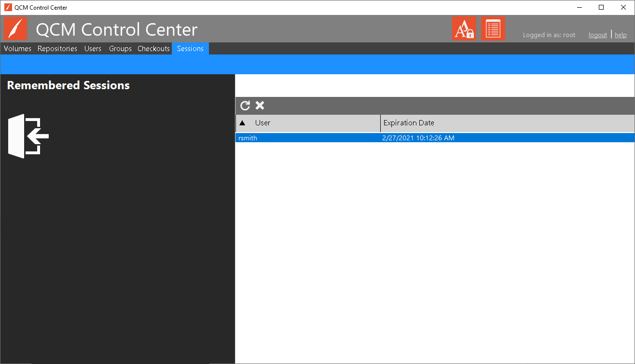
Task: Open the font lock security icon
Action: click(x=464, y=28)
